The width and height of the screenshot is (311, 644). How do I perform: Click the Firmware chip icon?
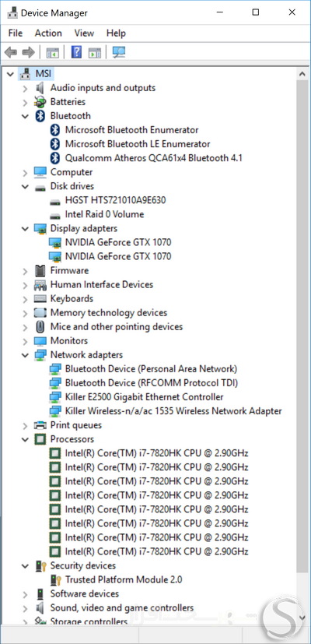click(x=40, y=270)
